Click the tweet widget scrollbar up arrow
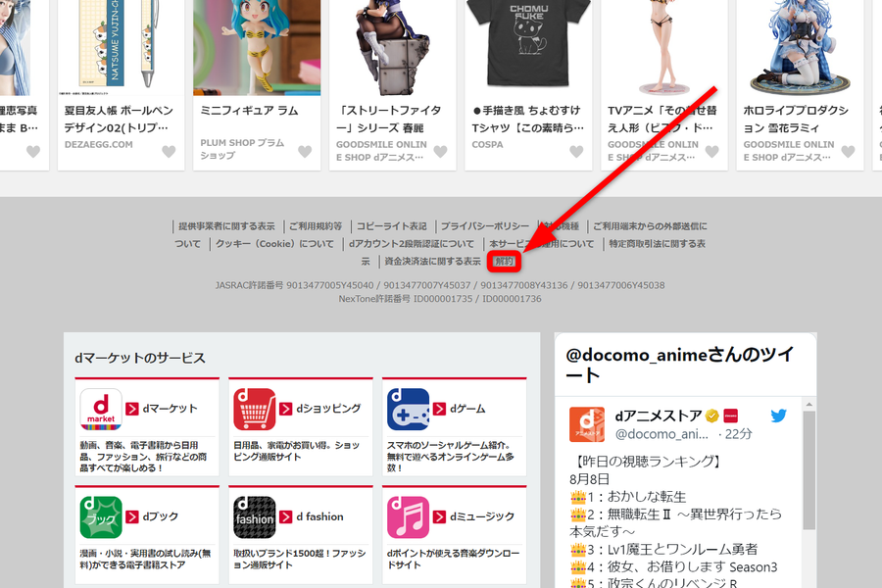882x588 pixels. point(808,405)
